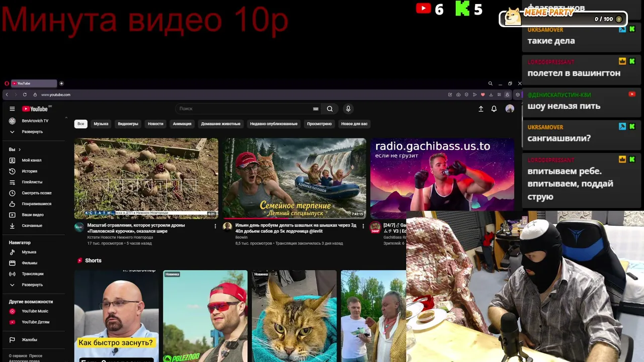Select the Просмотрено filter chip

[319, 124]
